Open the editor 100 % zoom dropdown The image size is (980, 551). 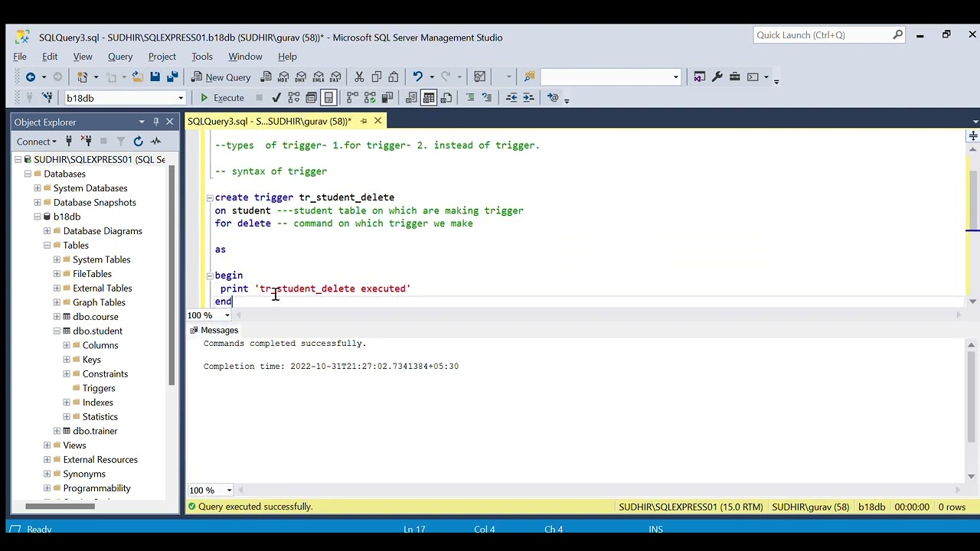227,315
